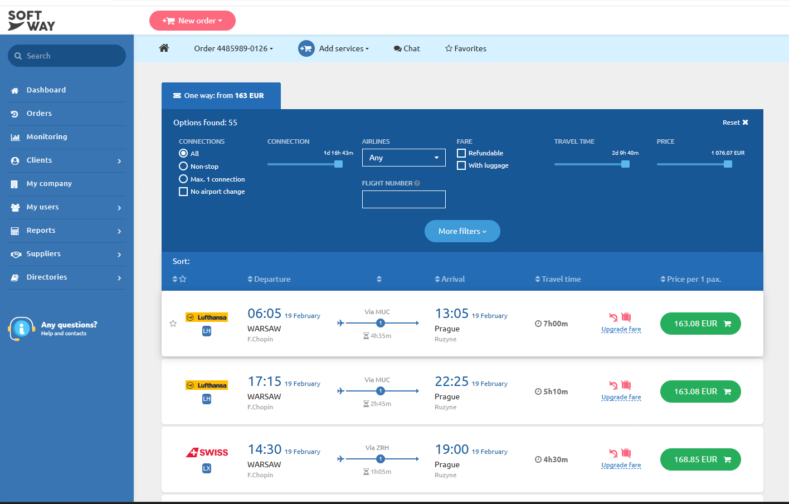
Task: Click the favorite star on the 06:05 Lufthansa flight
Action: [173, 323]
